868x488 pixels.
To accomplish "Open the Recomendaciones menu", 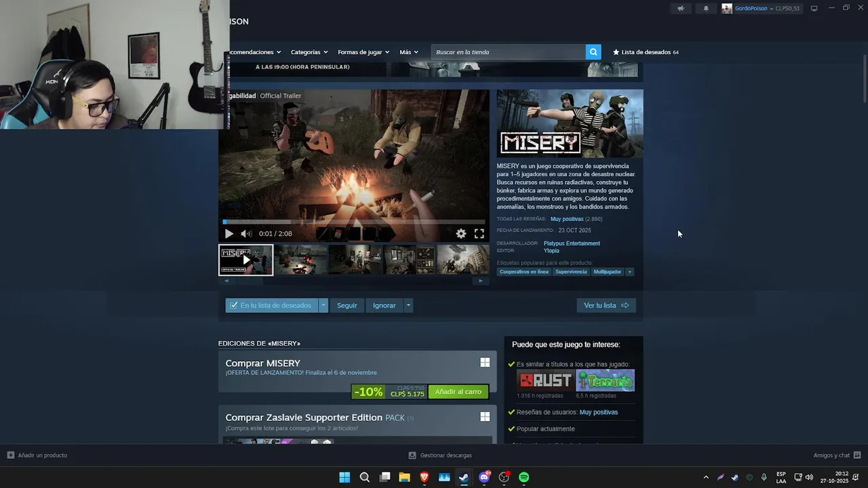I will (256, 52).
